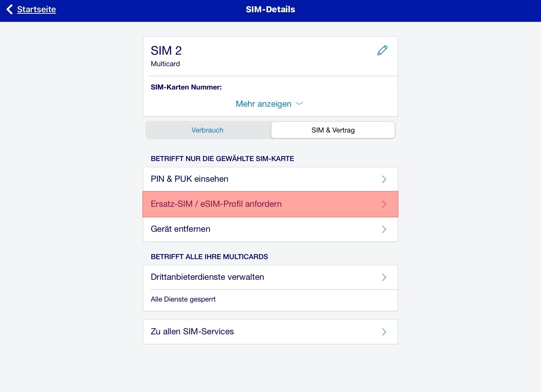541x392 pixels.
Task: Tap the back arrow icon in header
Action: tap(10, 10)
